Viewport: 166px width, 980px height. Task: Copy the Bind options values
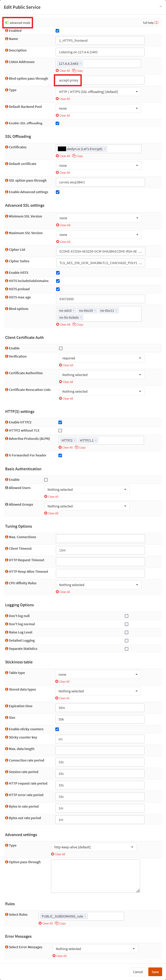pyautogui.click(x=78, y=325)
